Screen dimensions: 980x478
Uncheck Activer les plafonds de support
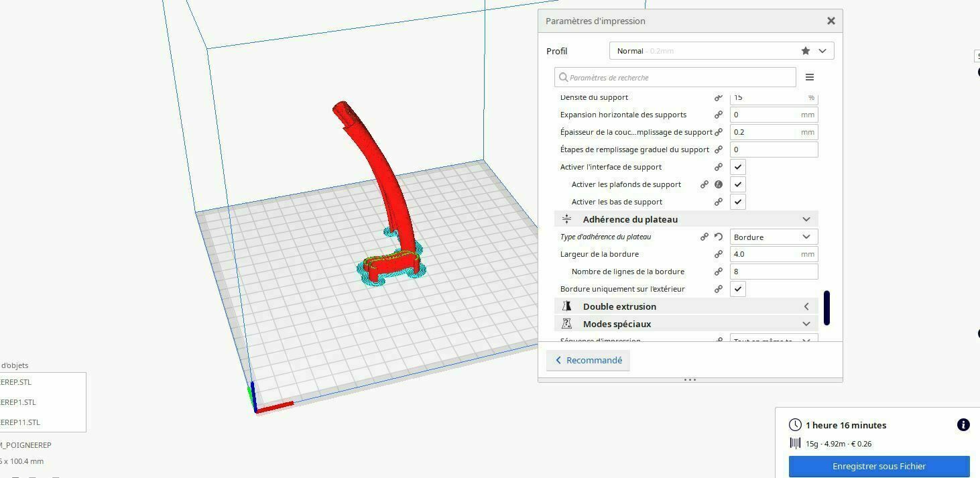point(738,184)
